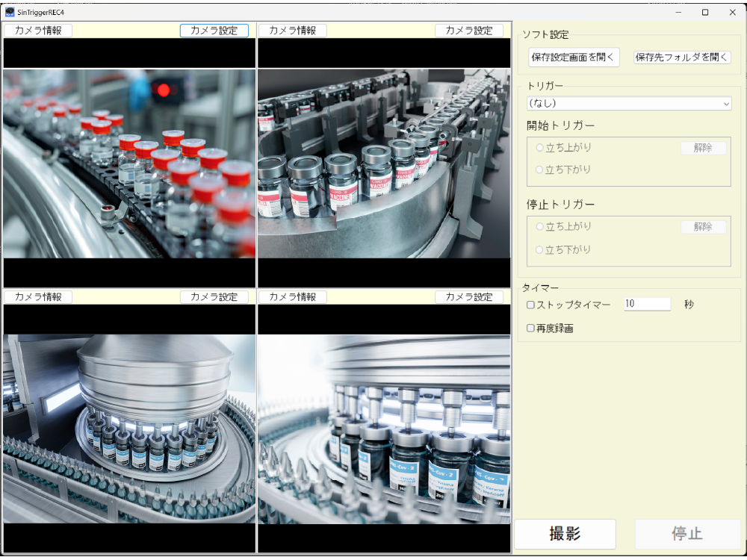
Task: Select 立ち上がり under 開始トリガー
Action: coord(540,148)
